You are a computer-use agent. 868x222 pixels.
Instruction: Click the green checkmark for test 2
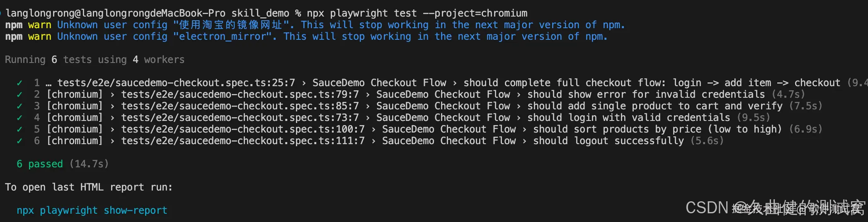click(19, 94)
